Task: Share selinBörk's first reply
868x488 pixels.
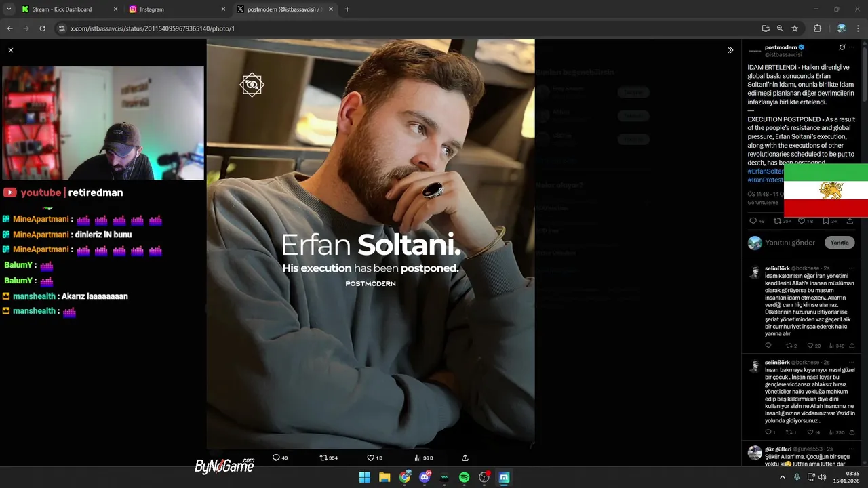Action: coord(852,346)
